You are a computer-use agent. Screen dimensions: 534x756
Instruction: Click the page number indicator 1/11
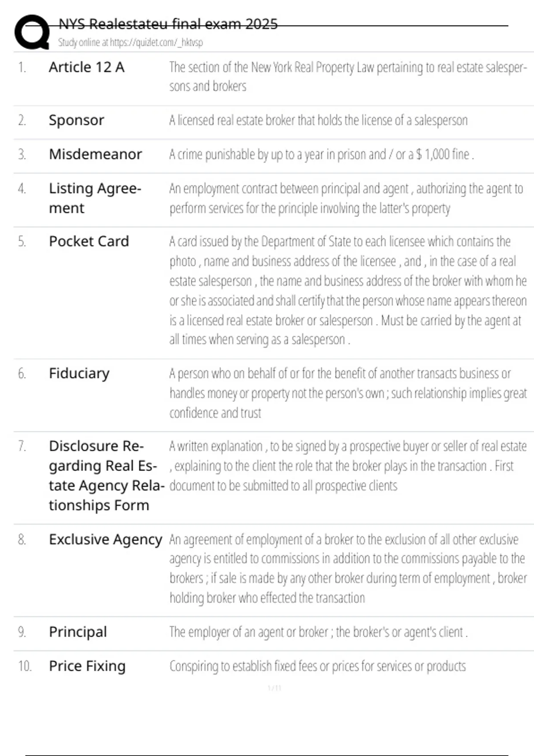tap(275, 688)
